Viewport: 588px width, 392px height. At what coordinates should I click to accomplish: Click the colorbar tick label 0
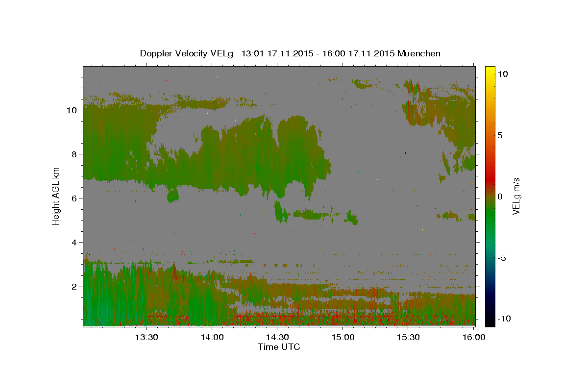click(x=500, y=196)
